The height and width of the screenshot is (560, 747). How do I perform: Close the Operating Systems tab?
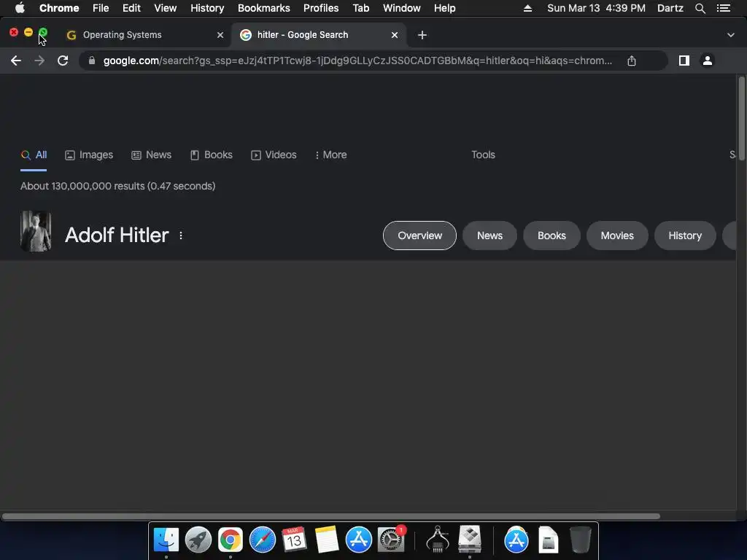[x=220, y=35]
